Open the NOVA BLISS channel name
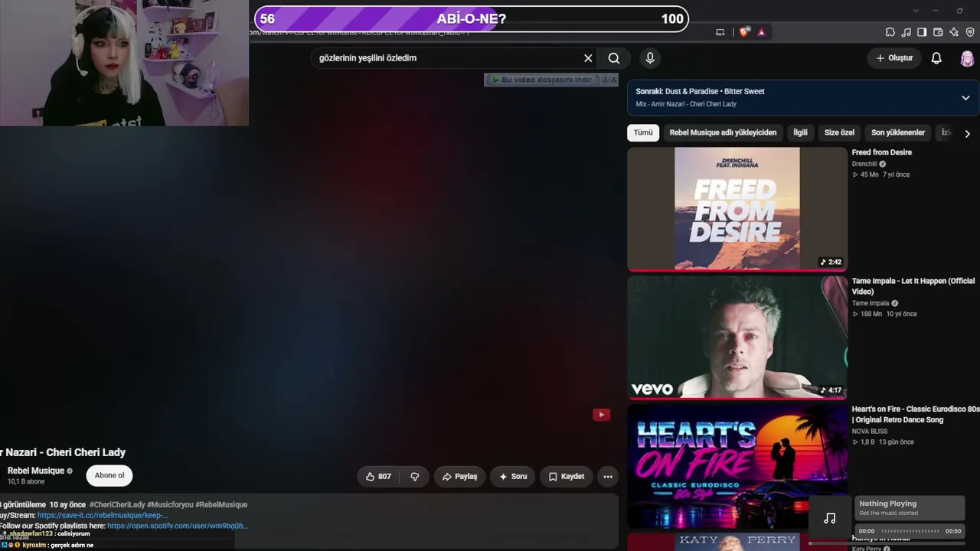This screenshot has width=980, height=551. 870,431
